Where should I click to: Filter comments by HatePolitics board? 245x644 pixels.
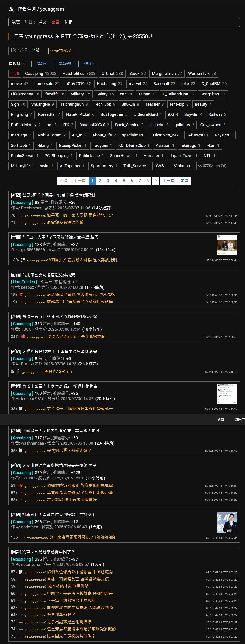tap(79, 74)
